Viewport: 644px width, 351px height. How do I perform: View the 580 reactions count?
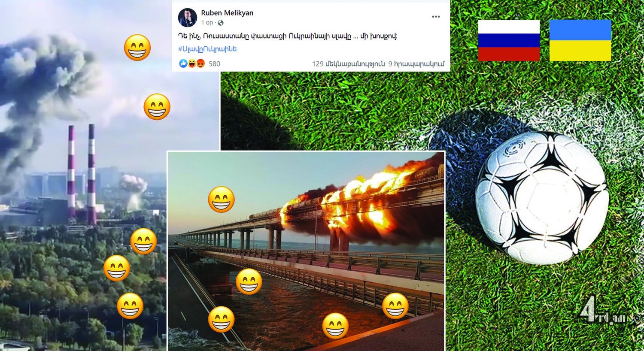coord(214,64)
